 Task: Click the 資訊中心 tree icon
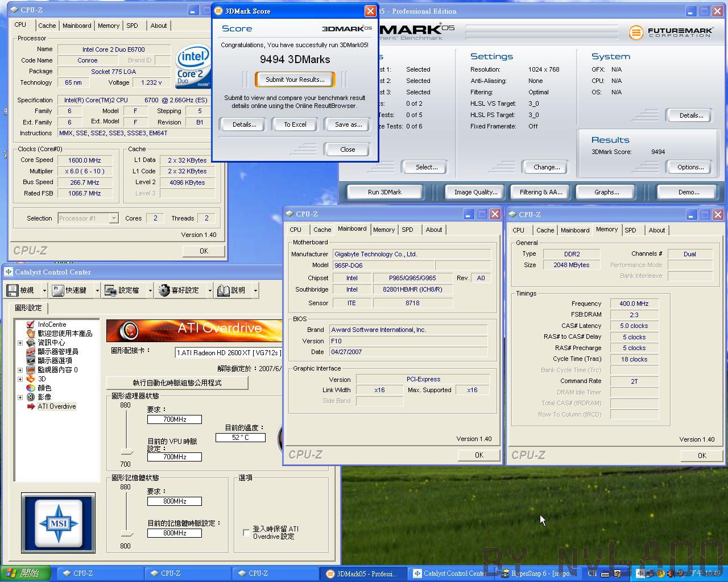(31, 343)
